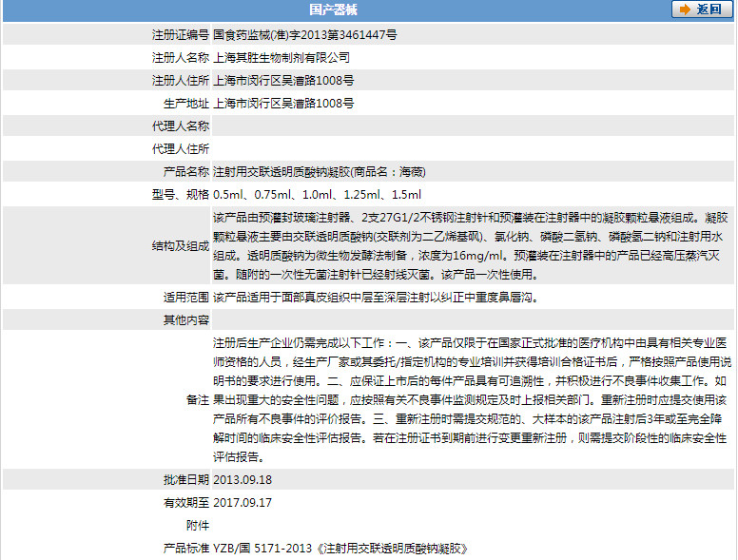Select the 备注 label
The width and height of the screenshot is (738, 560).
click(197, 400)
